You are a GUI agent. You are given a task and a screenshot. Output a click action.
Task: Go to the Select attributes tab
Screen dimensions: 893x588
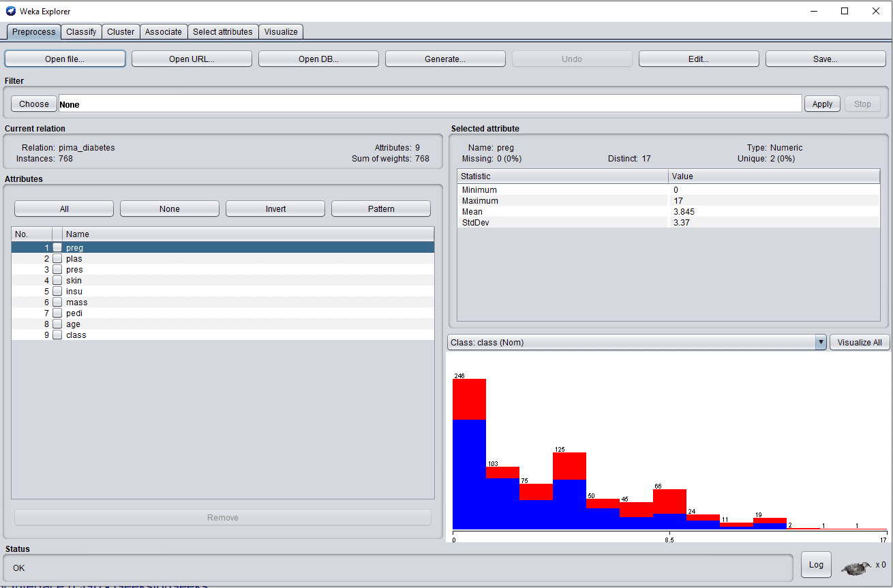coord(222,32)
